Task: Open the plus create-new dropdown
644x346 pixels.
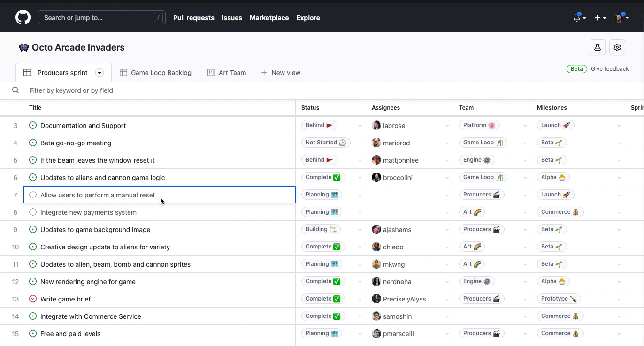Action: click(x=600, y=18)
